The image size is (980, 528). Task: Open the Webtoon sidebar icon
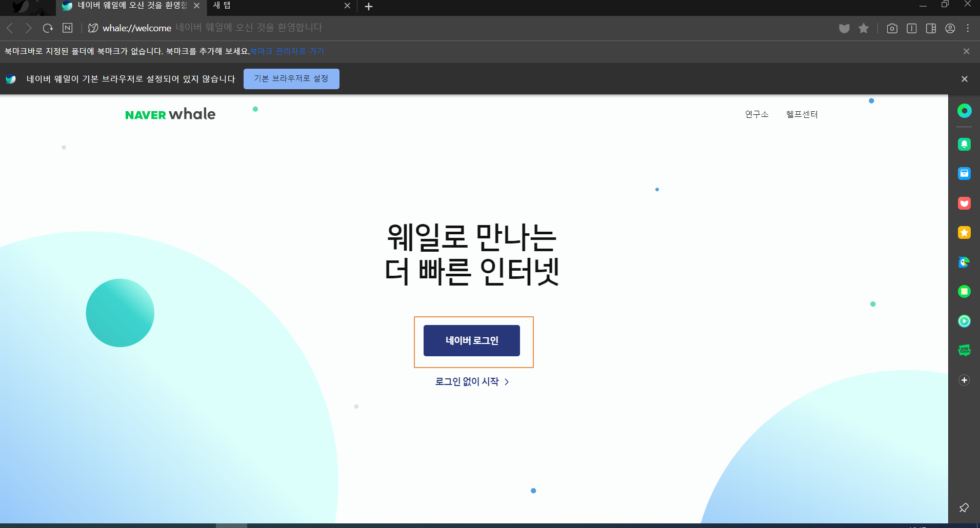tap(964, 351)
